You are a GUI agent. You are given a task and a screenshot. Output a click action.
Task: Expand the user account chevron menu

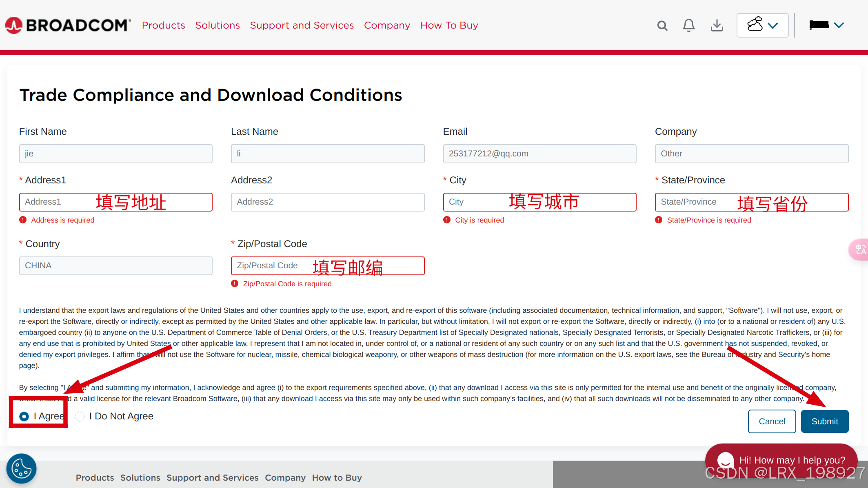click(x=839, y=25)
